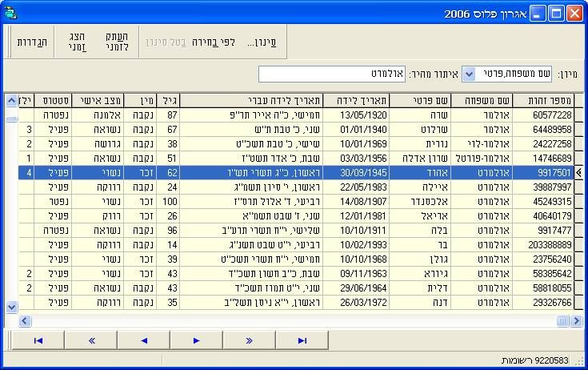Select ID cell 58818055
The height and width of the screenshot is (370, 588).
coord(543,288)
